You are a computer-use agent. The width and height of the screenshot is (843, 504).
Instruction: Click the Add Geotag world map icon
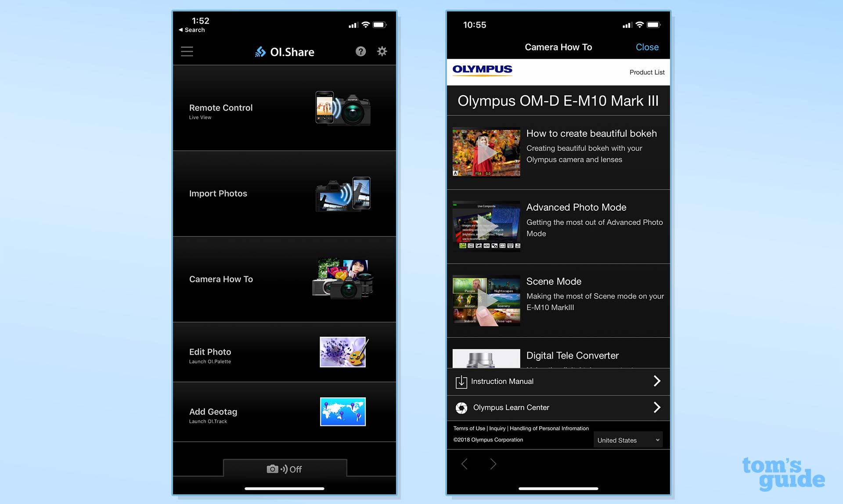pos(342,412)
